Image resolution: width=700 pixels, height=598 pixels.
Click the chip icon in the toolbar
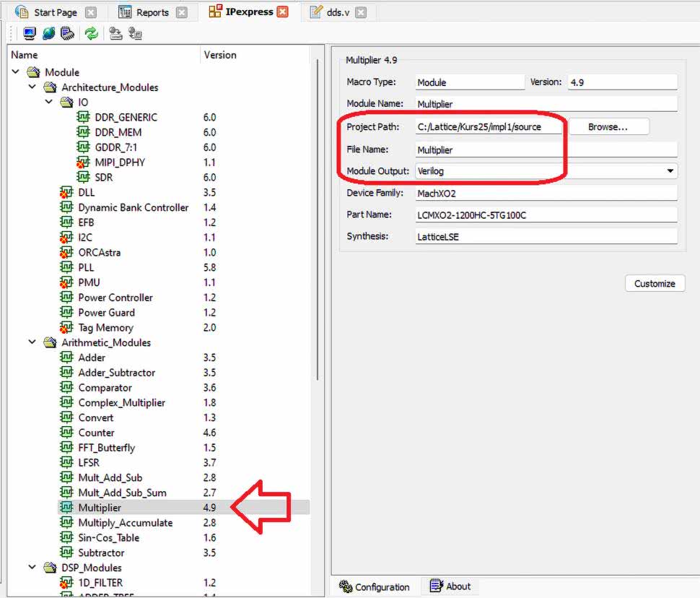(x=68, y=33)
